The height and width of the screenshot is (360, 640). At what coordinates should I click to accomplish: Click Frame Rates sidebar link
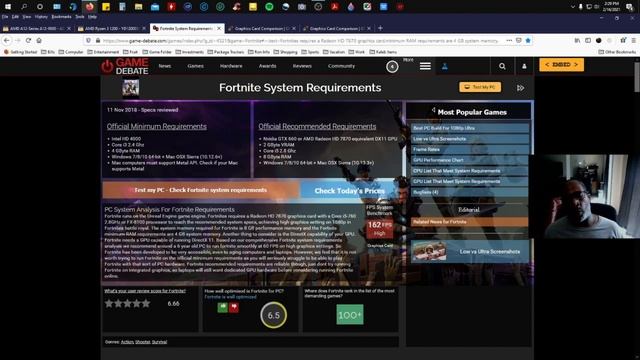click(x=469, y=149)
